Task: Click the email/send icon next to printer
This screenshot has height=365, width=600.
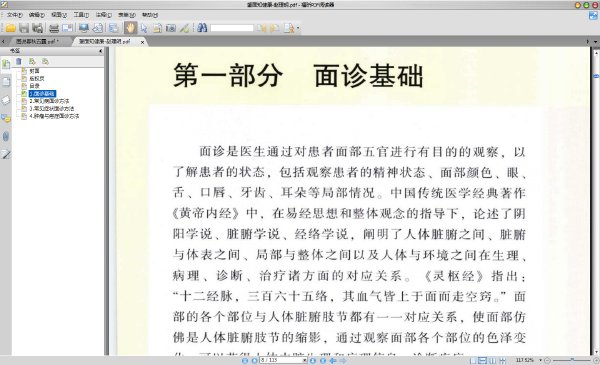Action: [x=67, y=28]
